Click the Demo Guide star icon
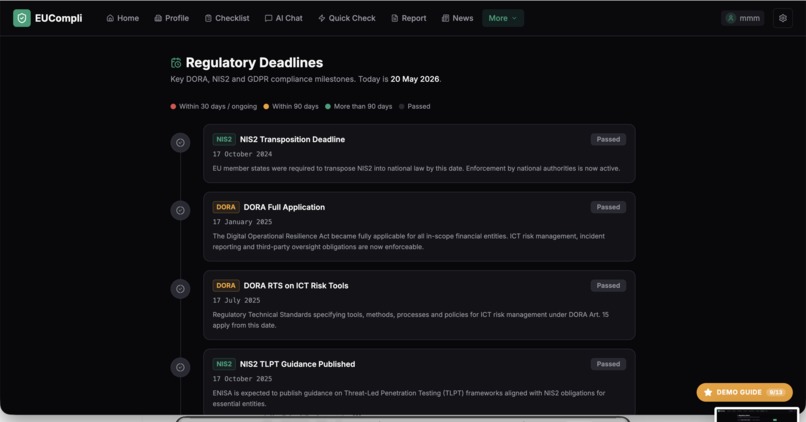 pos(708,392)
